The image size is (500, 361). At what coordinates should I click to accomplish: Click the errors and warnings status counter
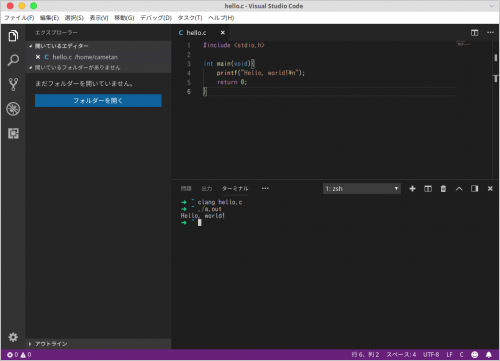[19, 355]
